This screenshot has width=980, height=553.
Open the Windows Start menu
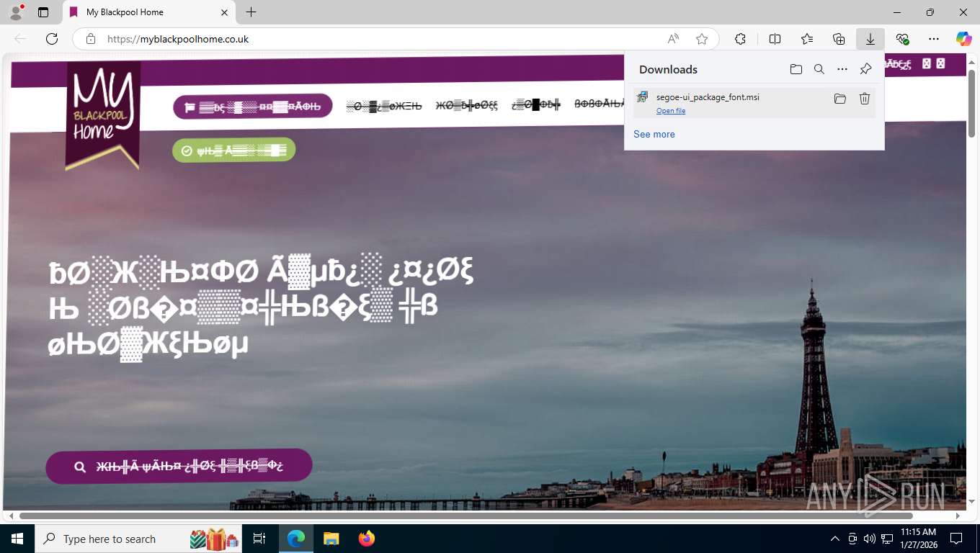click(x=17, y=539)
